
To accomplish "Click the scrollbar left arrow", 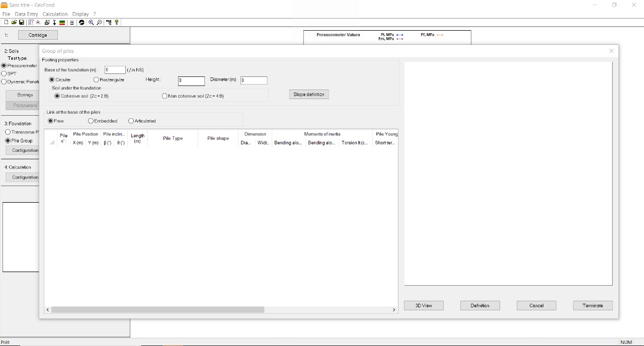I will point(48,310).
